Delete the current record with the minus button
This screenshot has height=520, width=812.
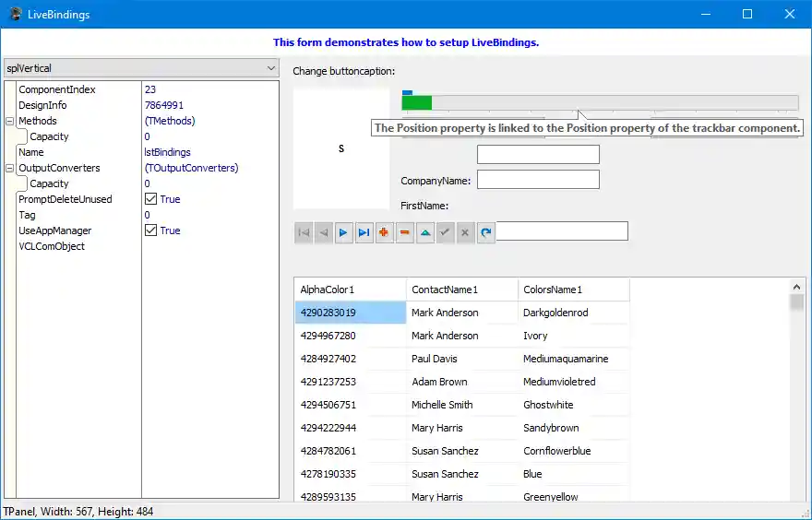click(x=404, y=233)
